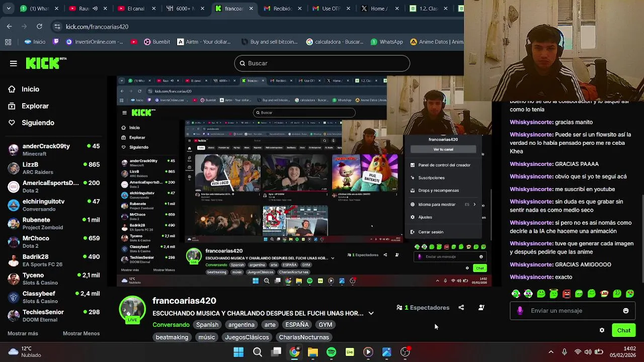Click the green Chat button
Viewport: 644px width, 362px height.
point(624,330)
